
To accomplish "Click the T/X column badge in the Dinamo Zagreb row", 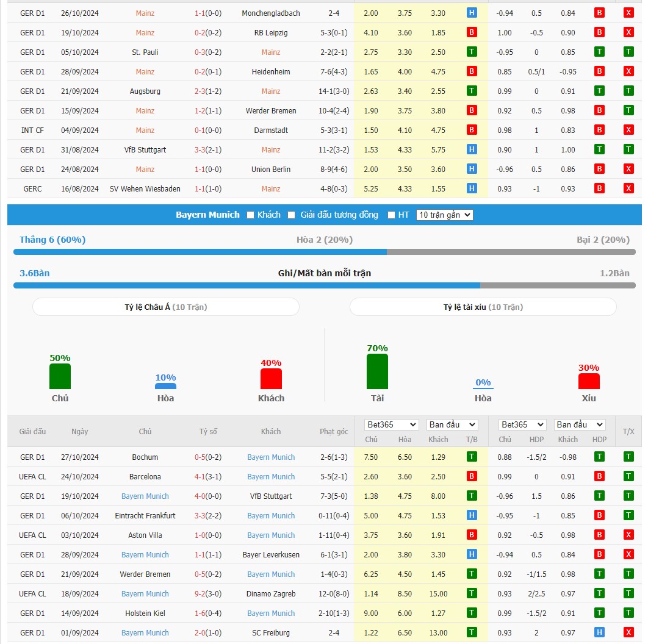I will 628,593.
